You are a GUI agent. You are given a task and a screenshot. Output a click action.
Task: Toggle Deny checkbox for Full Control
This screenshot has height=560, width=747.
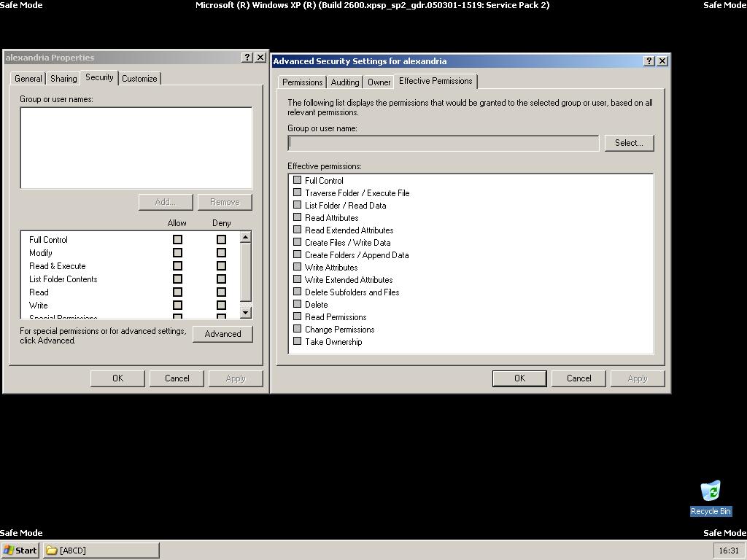pyautogui.click(x=221, y=239)
